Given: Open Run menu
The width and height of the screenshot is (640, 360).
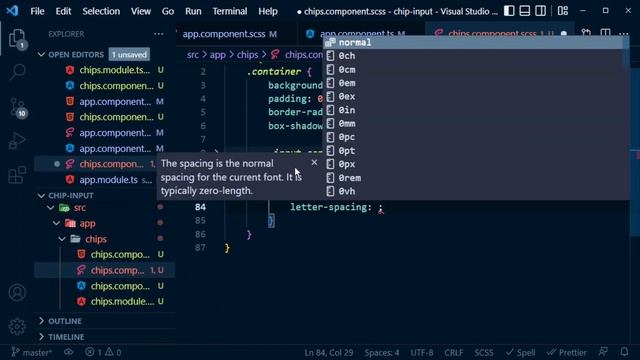Looking at the screenshot, I should (193, 11).
